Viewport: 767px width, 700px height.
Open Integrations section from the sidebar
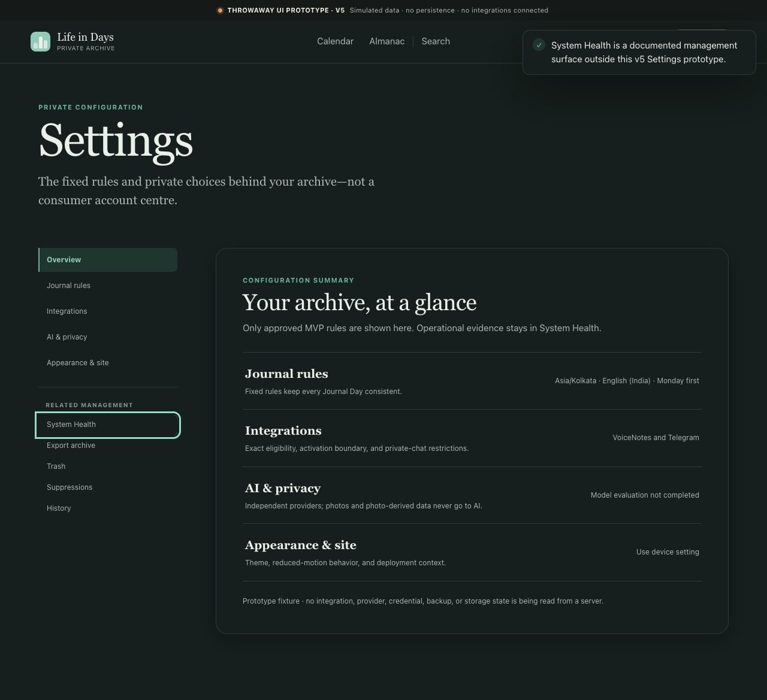(108, 311)
